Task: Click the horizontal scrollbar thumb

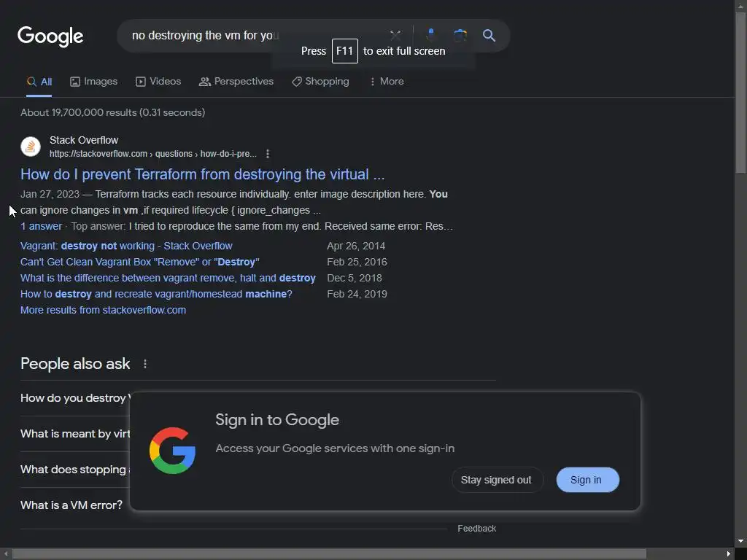Action: (x=329, y=554)
